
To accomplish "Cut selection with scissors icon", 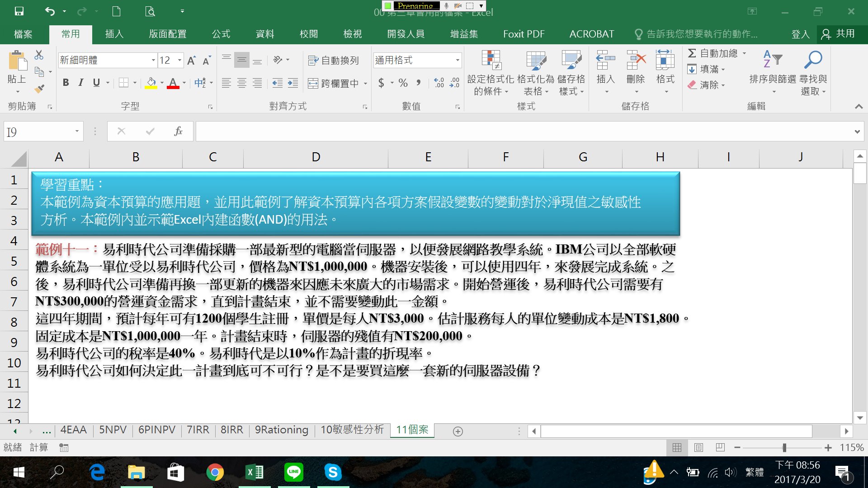I will click(39, 55).
